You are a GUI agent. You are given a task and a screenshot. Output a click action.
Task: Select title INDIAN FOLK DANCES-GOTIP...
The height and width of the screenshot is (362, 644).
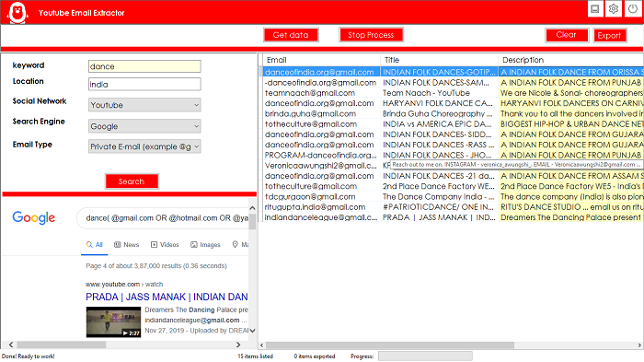coord(439,72)
